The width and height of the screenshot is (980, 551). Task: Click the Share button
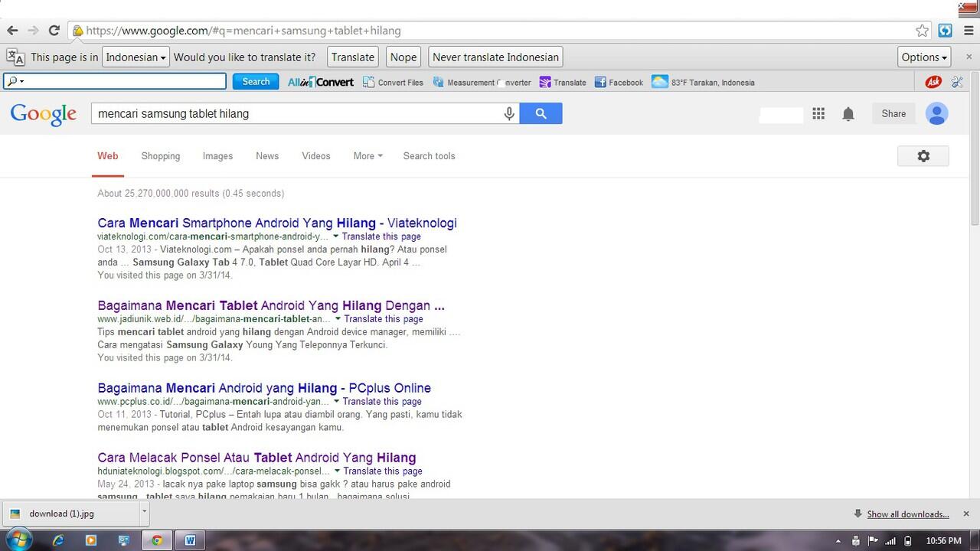tap(893, 113)
